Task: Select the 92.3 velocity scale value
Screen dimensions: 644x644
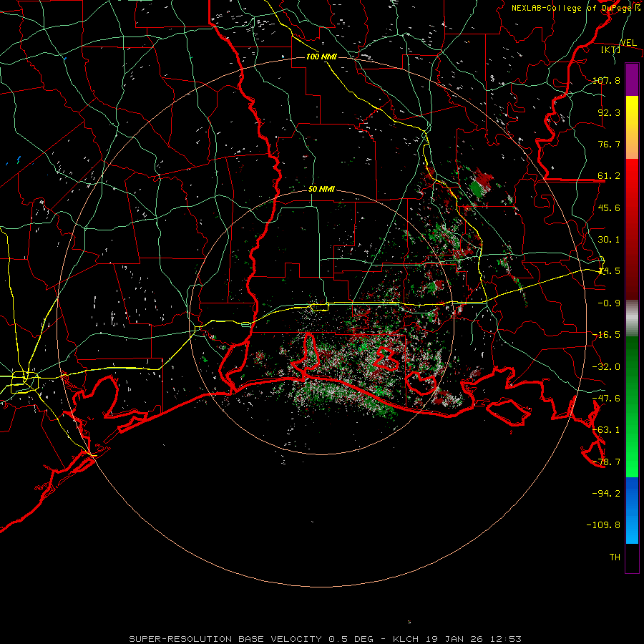Action: 609,112
